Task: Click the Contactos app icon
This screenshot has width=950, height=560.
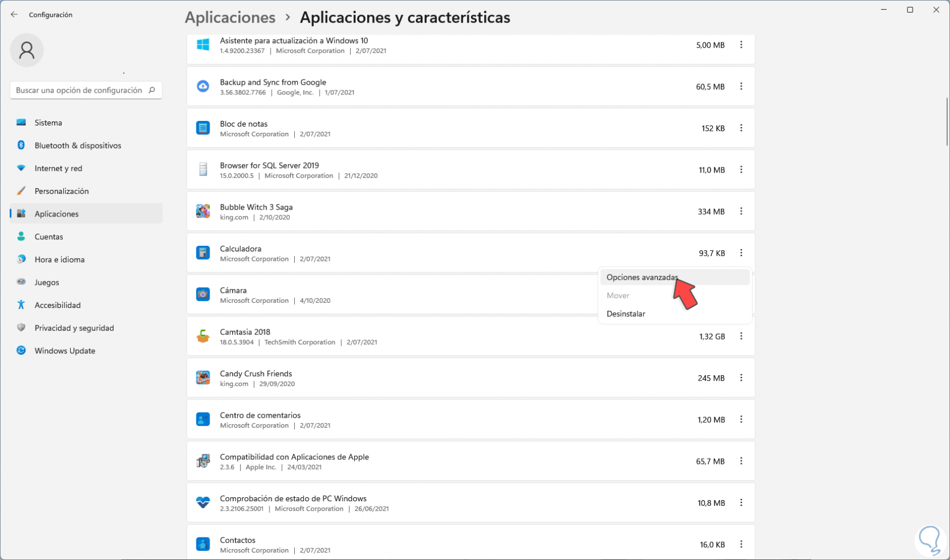Action: [x=203, y=544]
